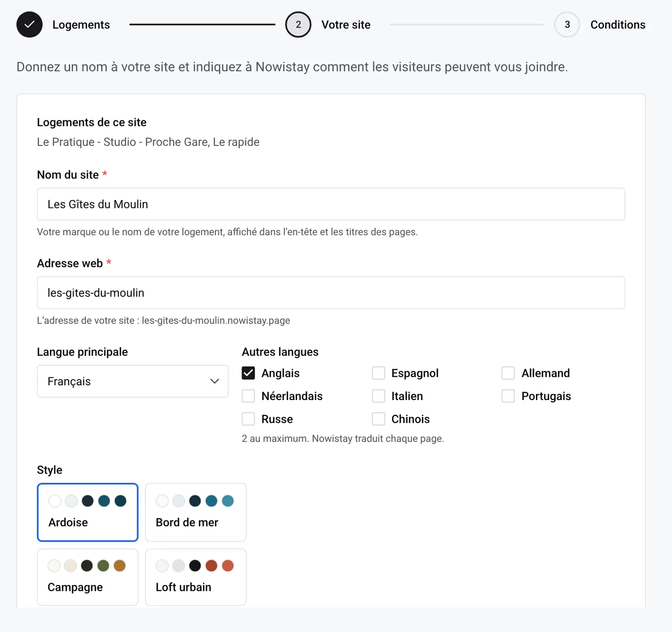672x632 pixels.
Task: Go back to the completed Logements step checkmark
Action: 29,25
